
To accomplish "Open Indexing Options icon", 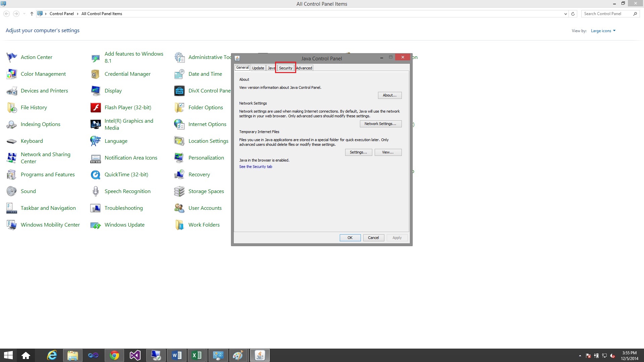I will point(12,124).
